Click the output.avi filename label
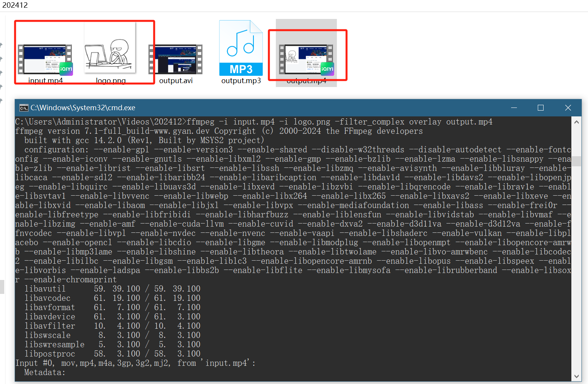Screen dimensions: 588x384 [x=176, y=81]
